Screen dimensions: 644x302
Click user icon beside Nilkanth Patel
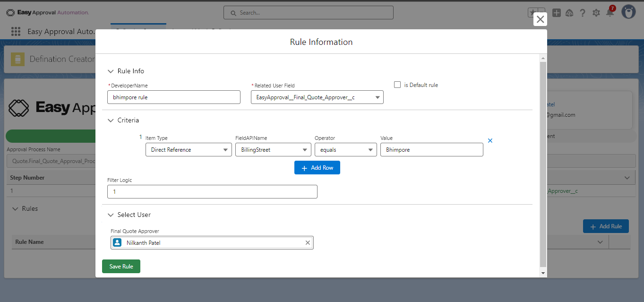[117, 242]
